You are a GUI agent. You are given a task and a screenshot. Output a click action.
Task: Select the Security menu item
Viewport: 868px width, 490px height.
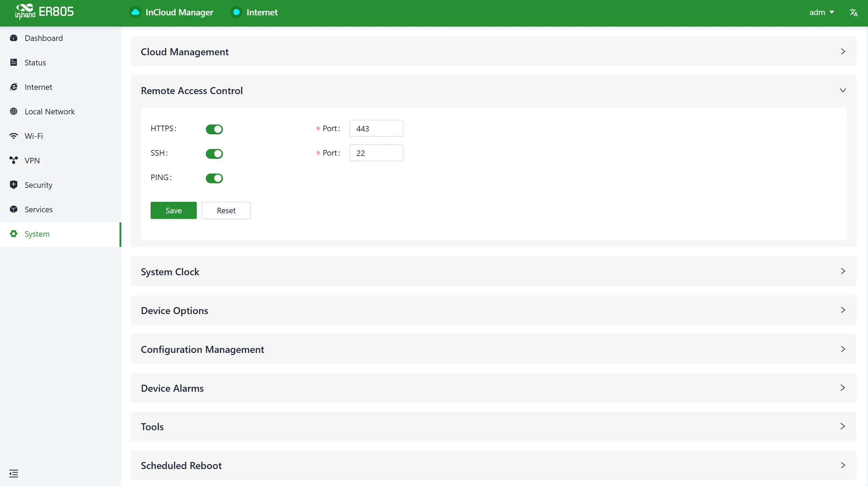pos(60,185)
